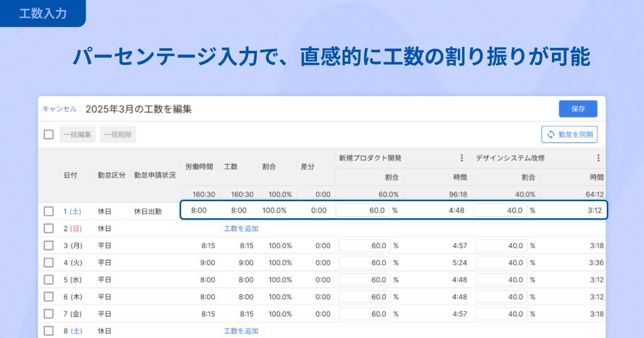Click the 勤怠区分 column header
The width and height of the screenshot is (644, 338).
112,175
